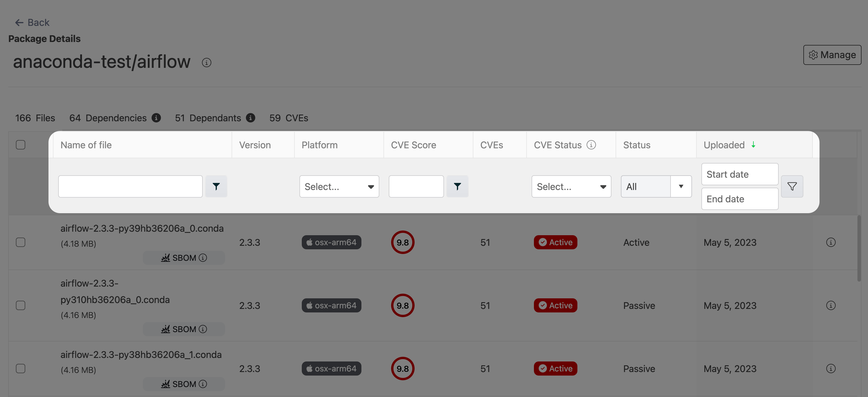Select checkbox for airflow-2.3.3-py38hb36206a_1.conda
This screenshot has height=397, width=868.
[x=21, y=369]
